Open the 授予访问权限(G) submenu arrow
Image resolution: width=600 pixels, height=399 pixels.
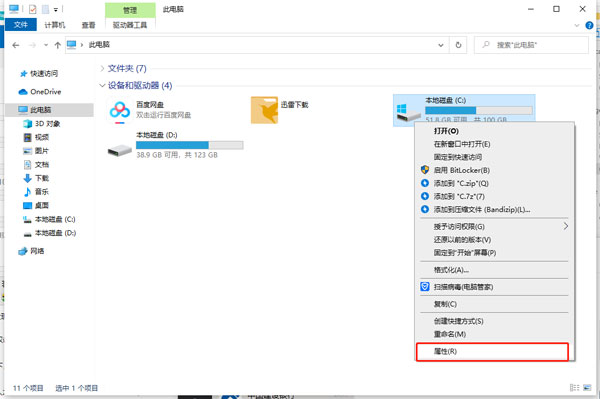click(566, 226)
